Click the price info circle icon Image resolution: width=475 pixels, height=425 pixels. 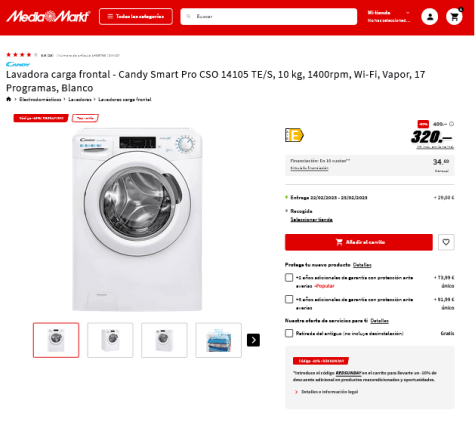tap(451, 124)
